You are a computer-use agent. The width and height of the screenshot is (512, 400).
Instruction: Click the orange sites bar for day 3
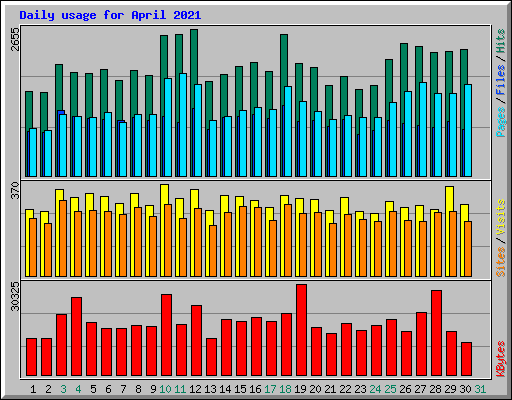63,238
